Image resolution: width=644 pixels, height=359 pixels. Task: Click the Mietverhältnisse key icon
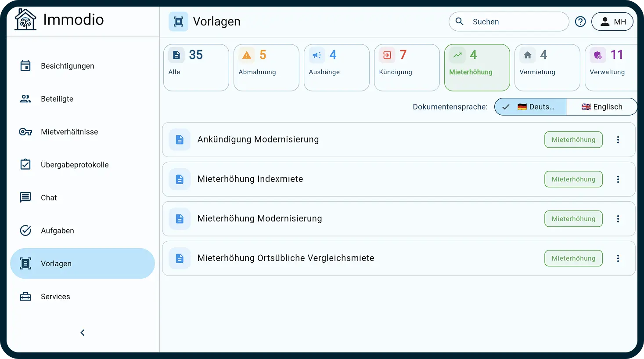[25, 132]
